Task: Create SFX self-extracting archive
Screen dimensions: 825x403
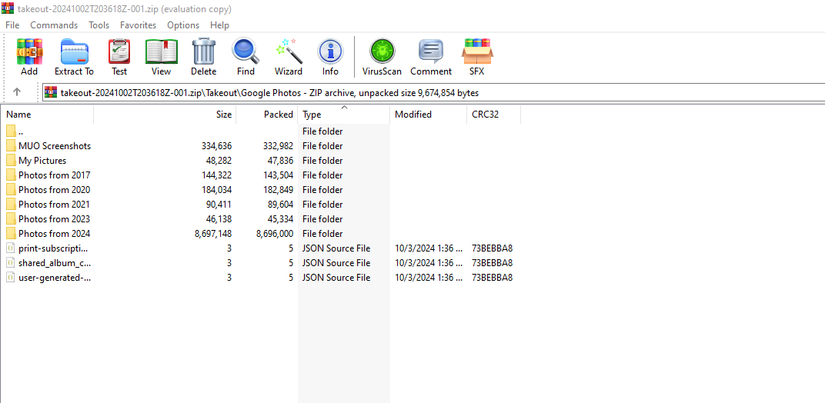Action: coord(477,52)
